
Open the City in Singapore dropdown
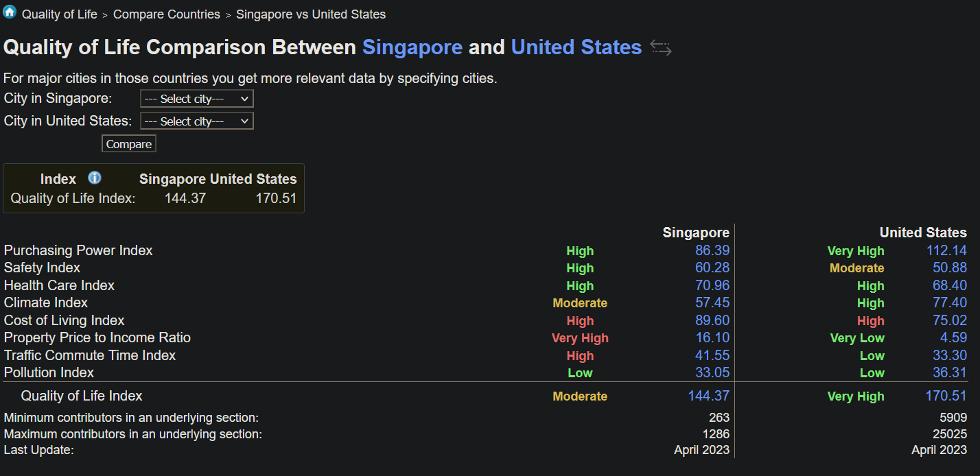[x=197, y=99]
